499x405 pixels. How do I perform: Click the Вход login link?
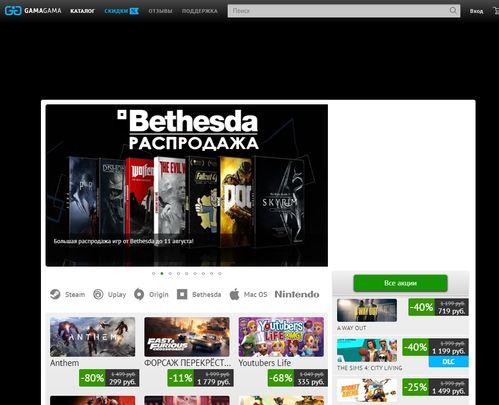(x=476, y=11)
